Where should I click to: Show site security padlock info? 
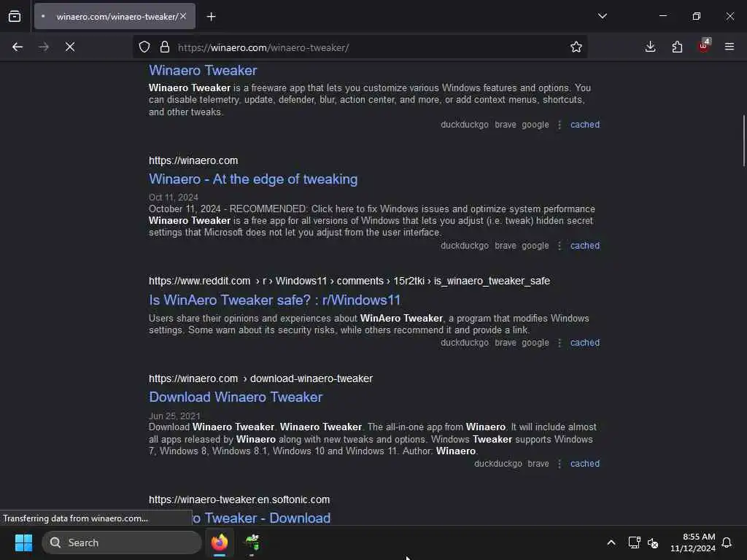pos(165,47)
